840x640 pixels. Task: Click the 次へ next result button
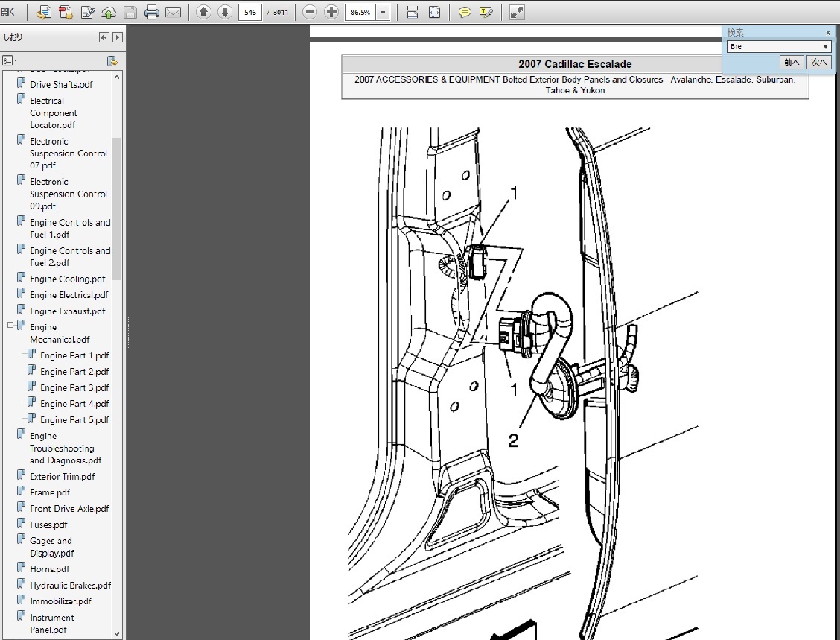pyautogui.click(x=818, y=62)
